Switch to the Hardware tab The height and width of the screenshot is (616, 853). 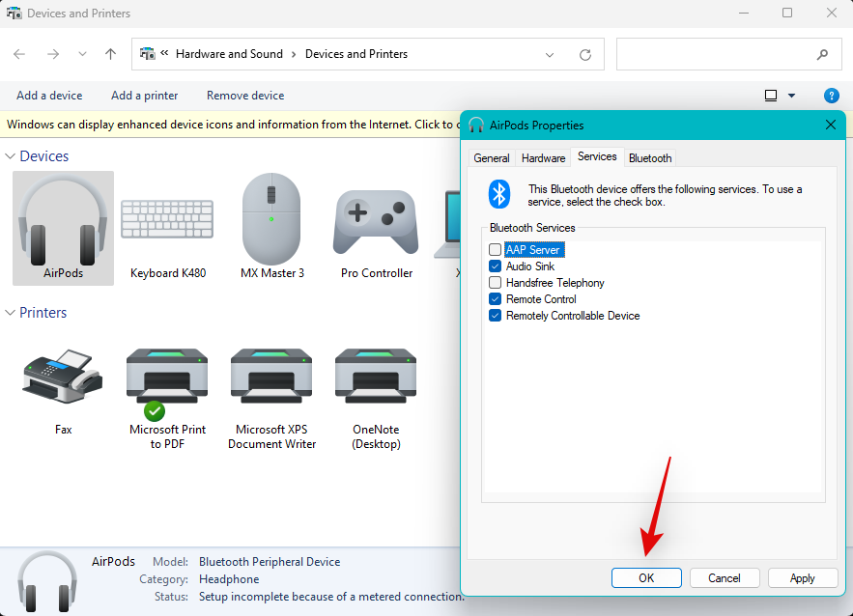[x=543, y=158]
